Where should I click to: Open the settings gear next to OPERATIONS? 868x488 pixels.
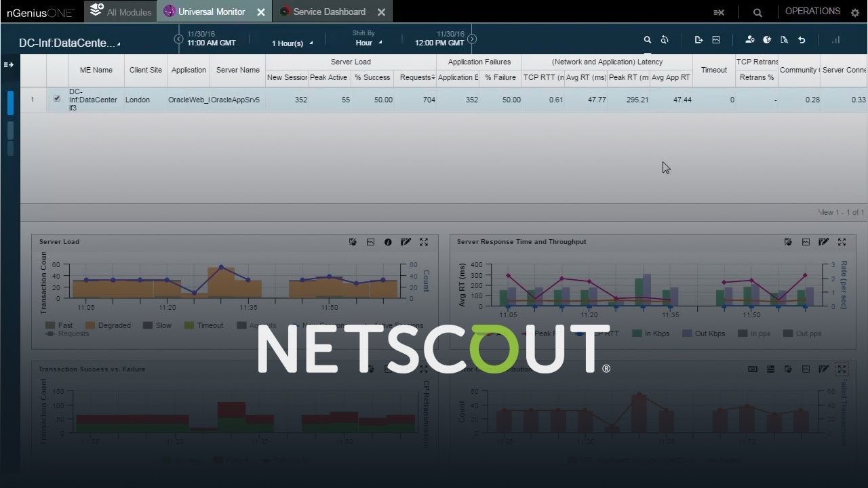tap(854, 12)
